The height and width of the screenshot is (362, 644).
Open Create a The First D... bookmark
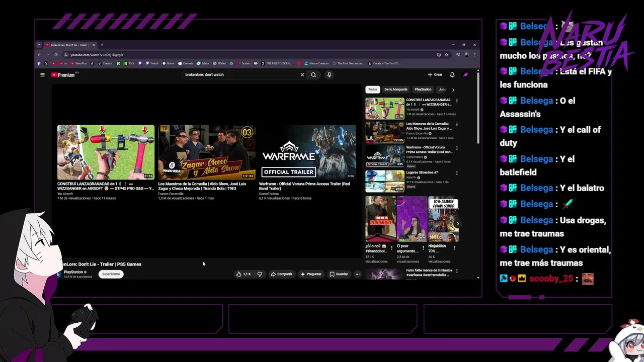tap(384, 63)
